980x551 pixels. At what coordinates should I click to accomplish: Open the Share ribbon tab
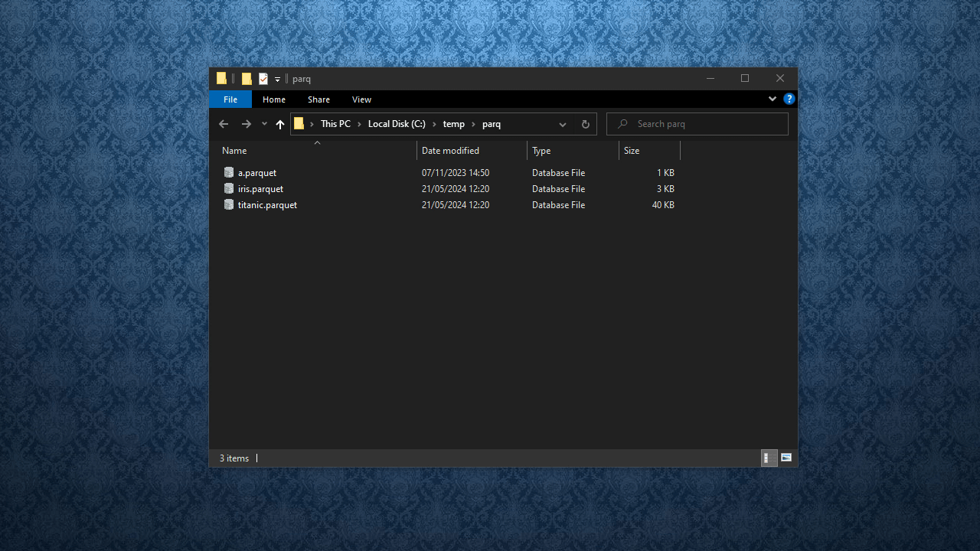coord(318,99)
